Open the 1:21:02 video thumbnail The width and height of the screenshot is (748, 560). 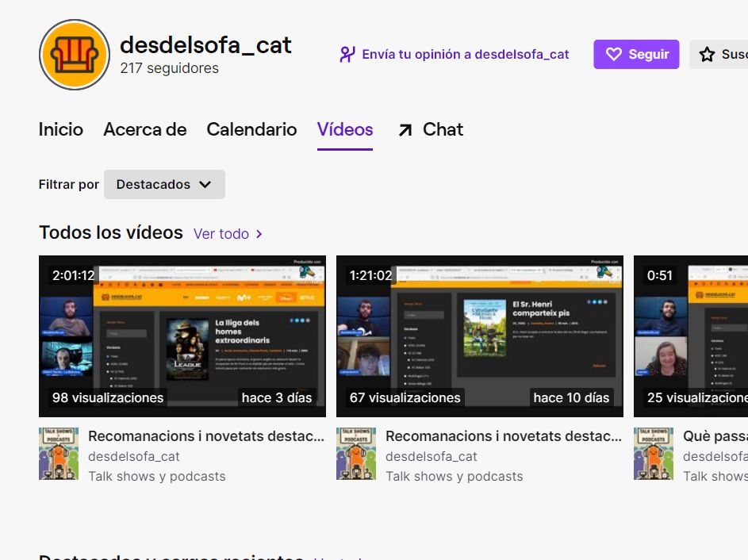coord(480,336)
